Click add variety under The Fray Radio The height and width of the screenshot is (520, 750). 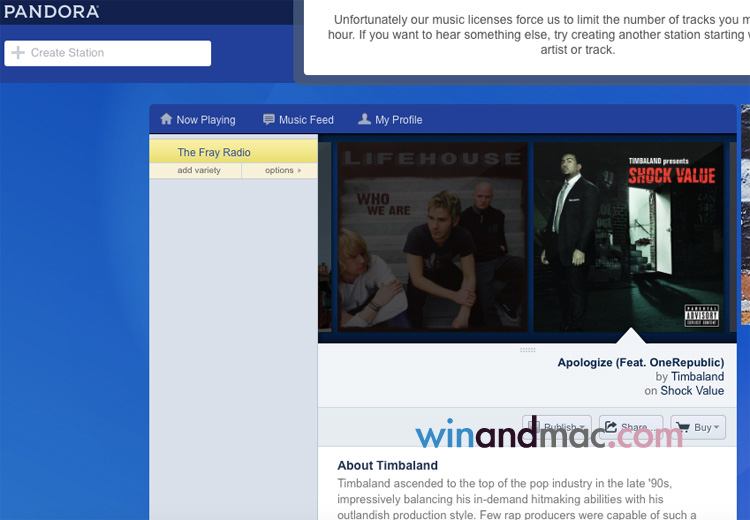point(199,171)
